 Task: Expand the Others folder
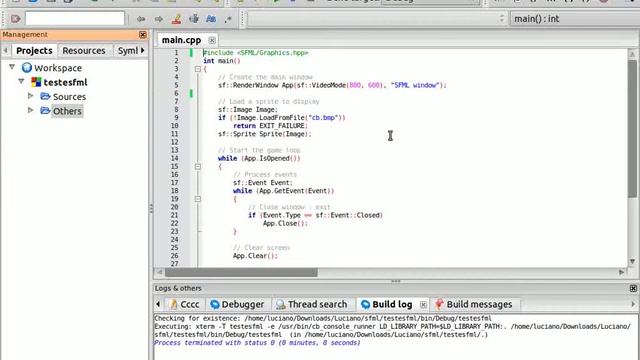(31, 110)
